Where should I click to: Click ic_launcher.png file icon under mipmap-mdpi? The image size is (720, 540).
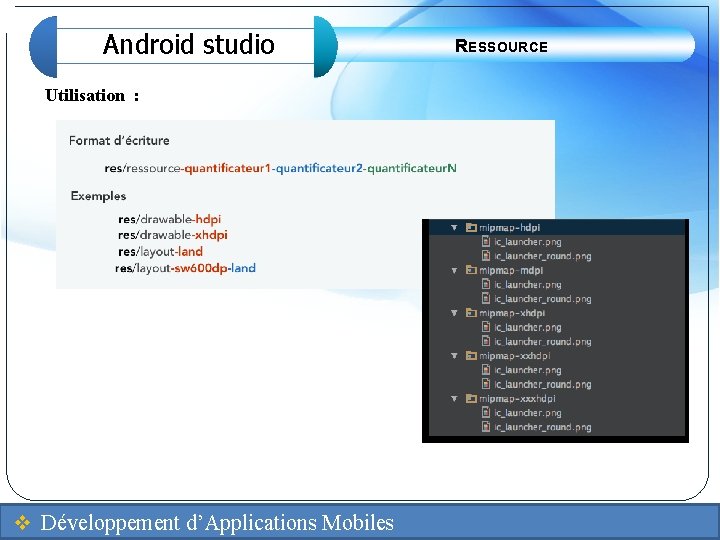point(486,284)
